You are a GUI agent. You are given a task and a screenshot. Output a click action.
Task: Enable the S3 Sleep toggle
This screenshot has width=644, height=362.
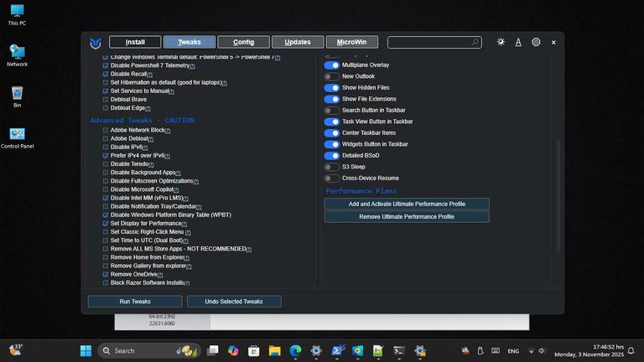click(331, 167)
